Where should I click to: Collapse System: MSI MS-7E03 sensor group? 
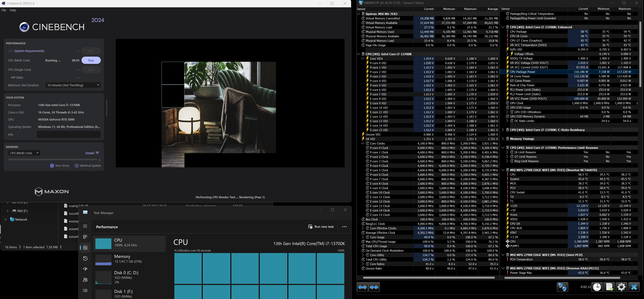point(359,14)
